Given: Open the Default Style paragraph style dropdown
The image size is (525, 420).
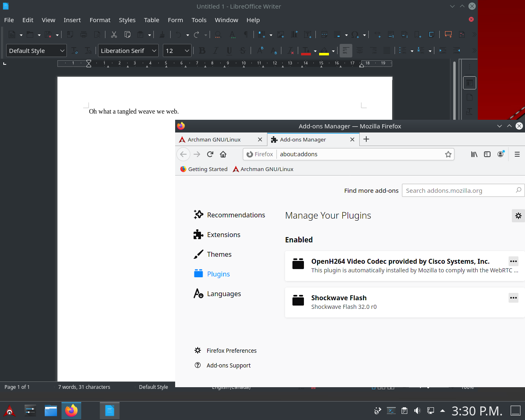Looking at the screenshot, I should click(x=62, y=51).
